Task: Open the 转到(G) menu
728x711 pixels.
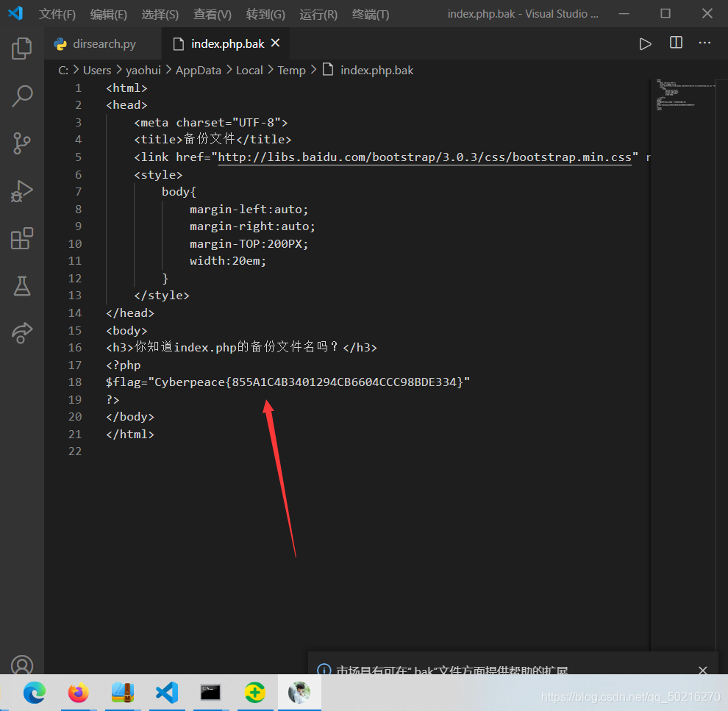Action: 265,15
